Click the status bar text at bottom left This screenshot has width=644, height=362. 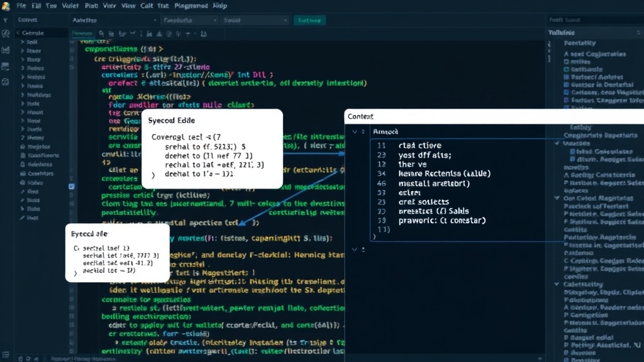click(x=84, y=359)
